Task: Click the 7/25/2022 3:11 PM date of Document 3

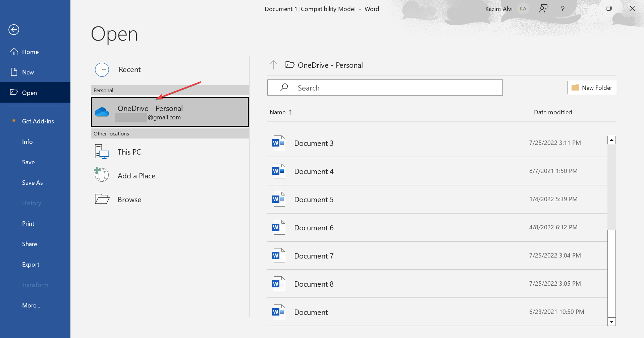Action: click(555, 143)
